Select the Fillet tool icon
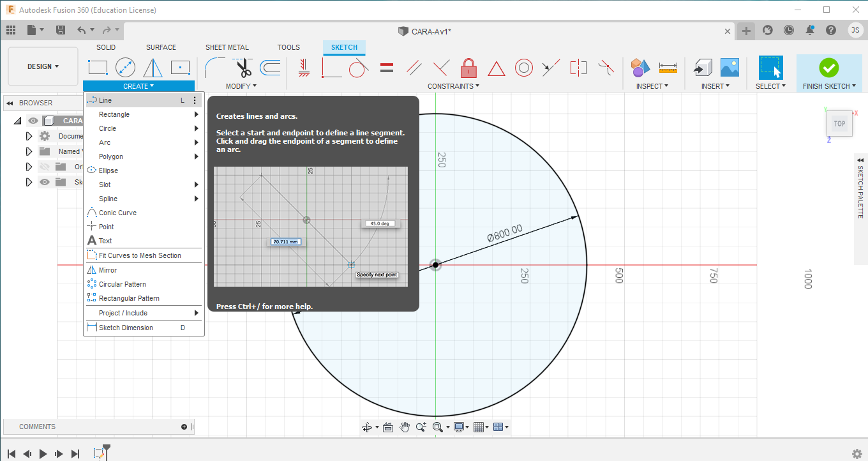The image size is (868, 461). pyautogui.click(x=214, y=67)
